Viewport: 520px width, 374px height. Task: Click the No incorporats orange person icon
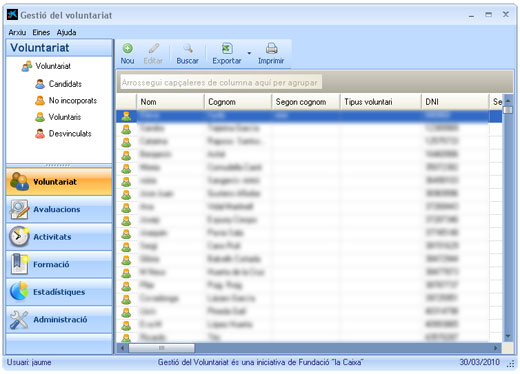(40, 101)
